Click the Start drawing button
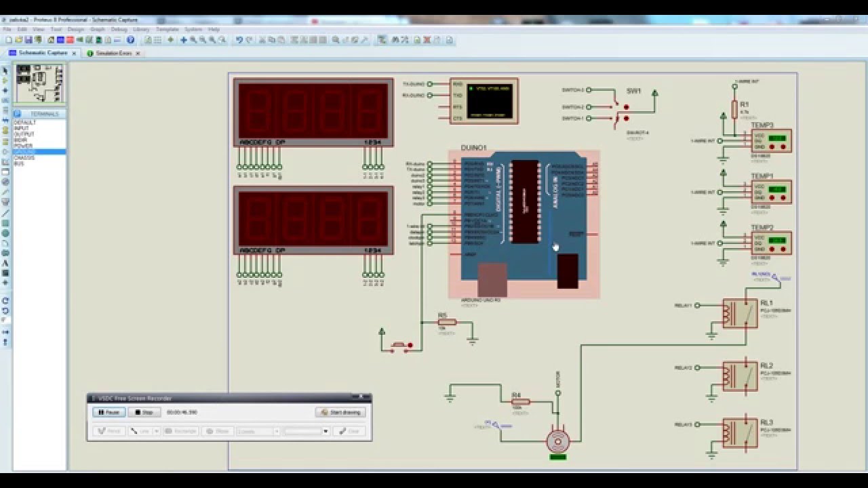The height and width of the screenshot is (488, 868). coord(340,412)
